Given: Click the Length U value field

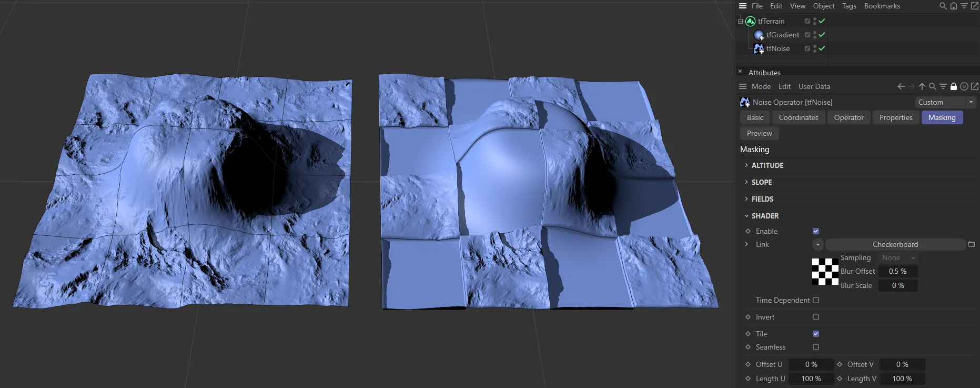Looking at the screenshot, I should coord(811,379).
